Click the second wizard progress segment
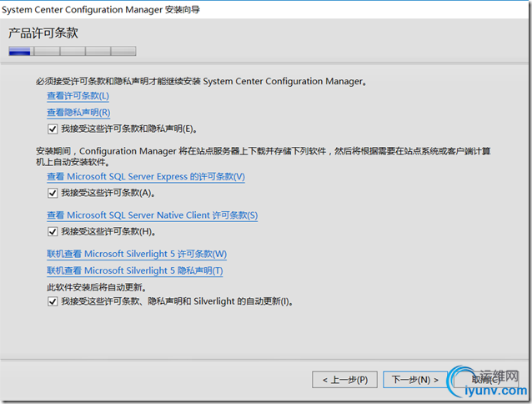Viewport: 532px width, 404px height. [x=45, y=52]
